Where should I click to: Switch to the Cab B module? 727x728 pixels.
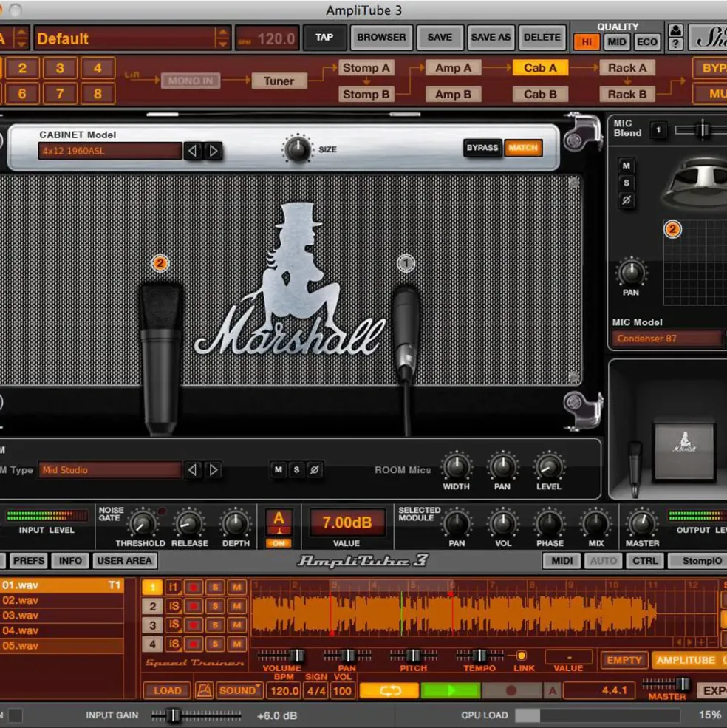pyautogui.click(x=540, y=95)
